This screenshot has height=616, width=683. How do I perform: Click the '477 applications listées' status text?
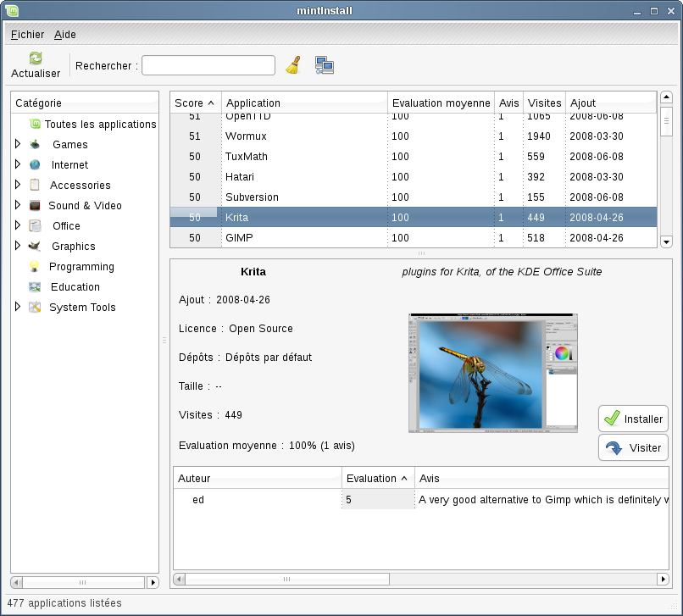point(64,603)
